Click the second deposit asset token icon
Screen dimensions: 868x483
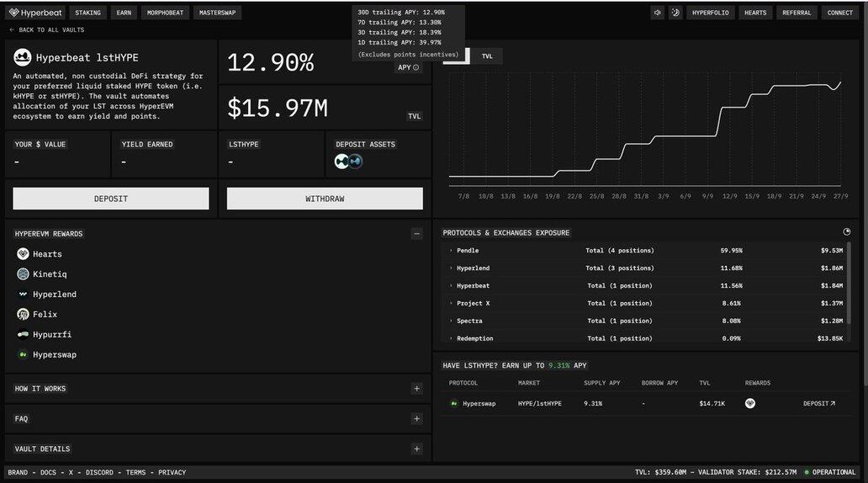pos(356,162)
